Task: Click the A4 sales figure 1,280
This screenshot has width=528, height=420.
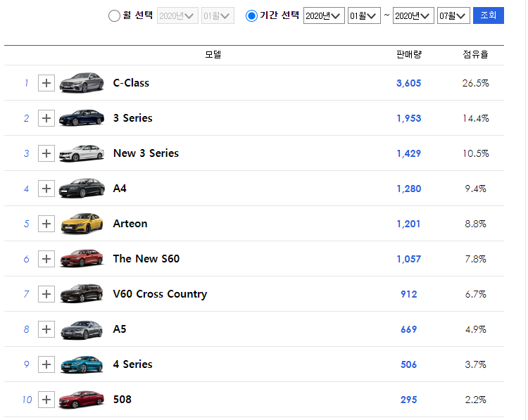Action: pyautogui.click(x=408, y=189)
